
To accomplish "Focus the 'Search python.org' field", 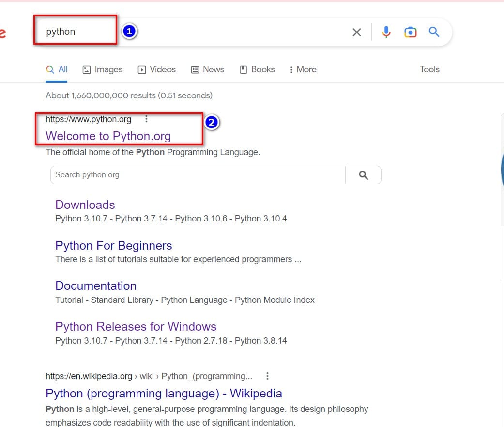I will (x=198, y=174).
